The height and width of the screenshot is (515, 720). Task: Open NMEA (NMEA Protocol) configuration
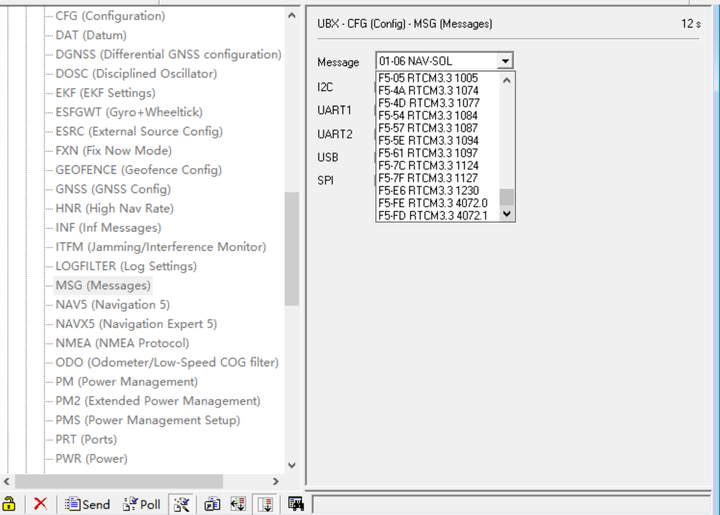[122, 343]
